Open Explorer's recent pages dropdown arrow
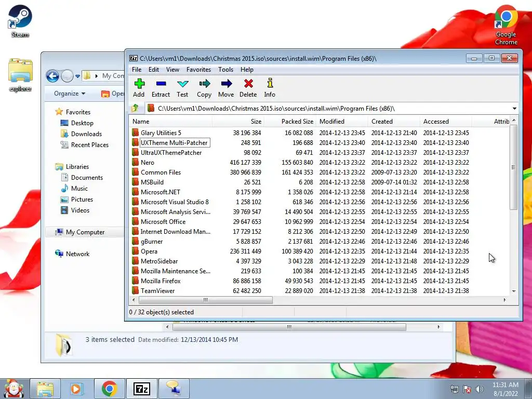The image size is (532, 399). coord(78,76)
